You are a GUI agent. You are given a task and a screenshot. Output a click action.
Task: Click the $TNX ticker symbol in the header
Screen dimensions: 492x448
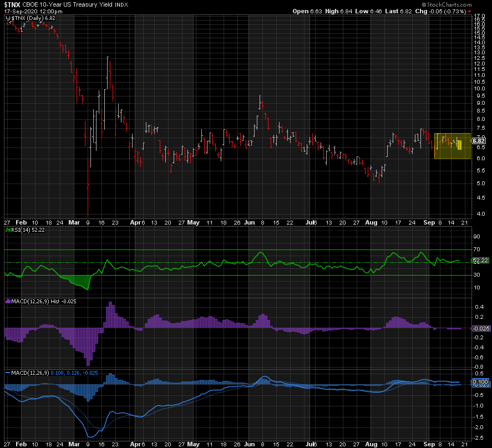coord(12,4)
